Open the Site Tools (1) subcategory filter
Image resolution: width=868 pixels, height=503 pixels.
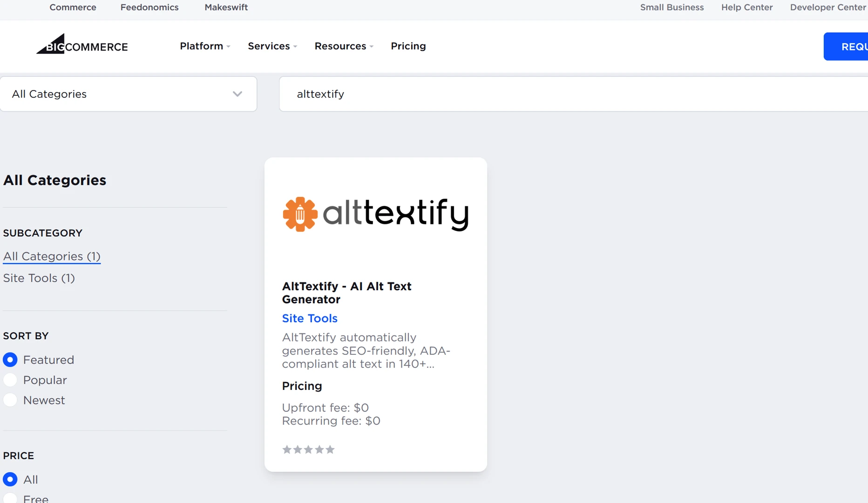[x=39, y=278]
